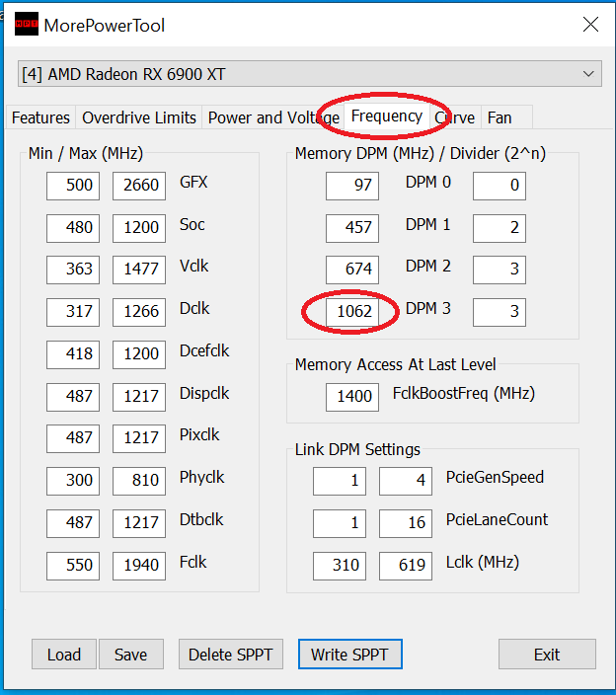
Task: Select the DPM 2 divider field
Action: pos(500,270)
